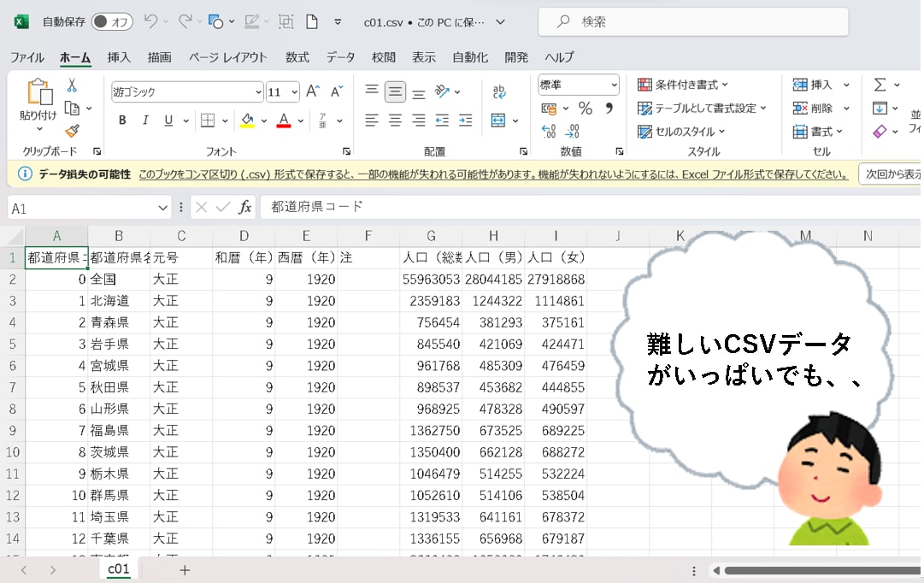The height and width of the screenshot is (583, 924).
Task: Click the Clear eraser icon
Action: click(x=880, y=132)
